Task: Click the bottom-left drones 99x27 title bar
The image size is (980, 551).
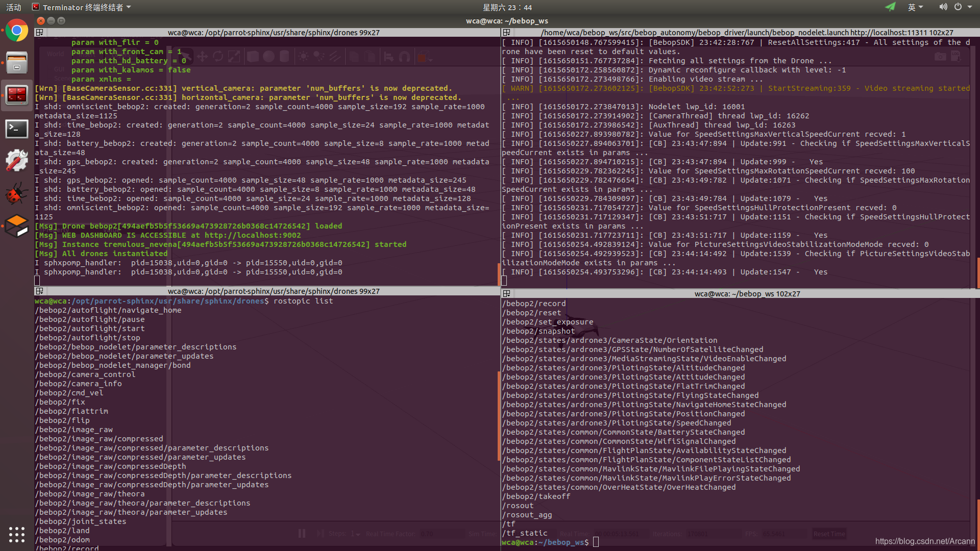Action: 274,291
